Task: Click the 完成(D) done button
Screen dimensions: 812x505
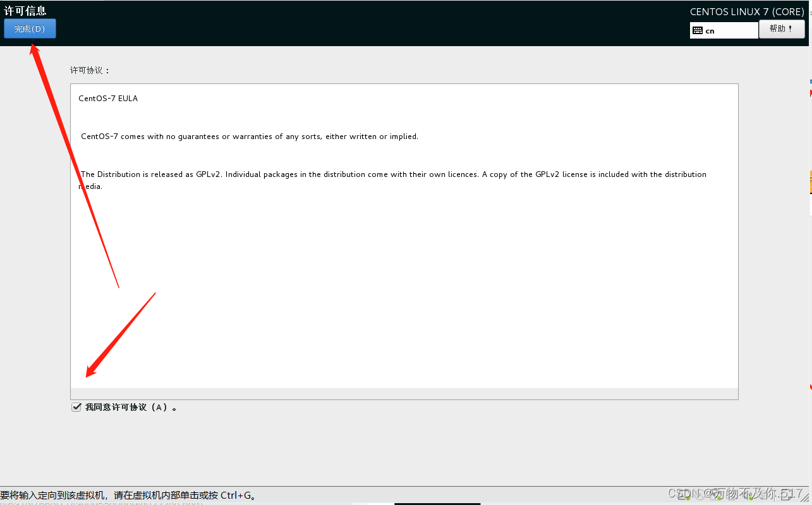Action: pos(30,28)
